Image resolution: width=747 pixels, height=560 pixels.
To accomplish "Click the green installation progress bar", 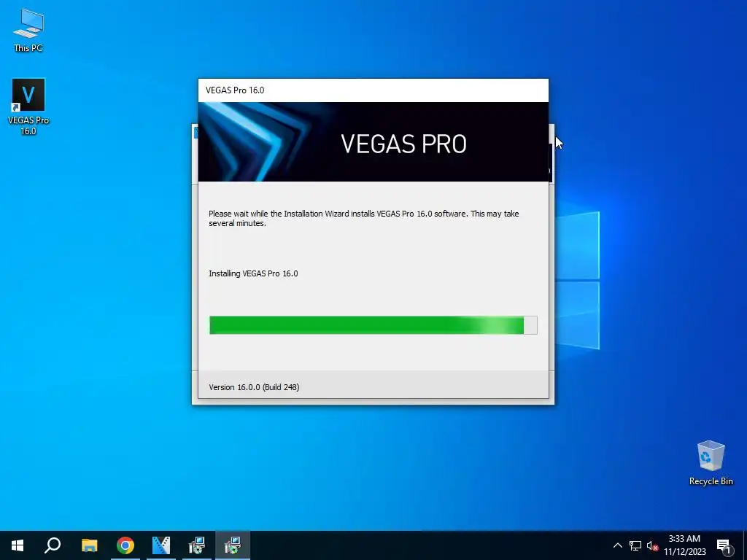I will click(373, 325).
